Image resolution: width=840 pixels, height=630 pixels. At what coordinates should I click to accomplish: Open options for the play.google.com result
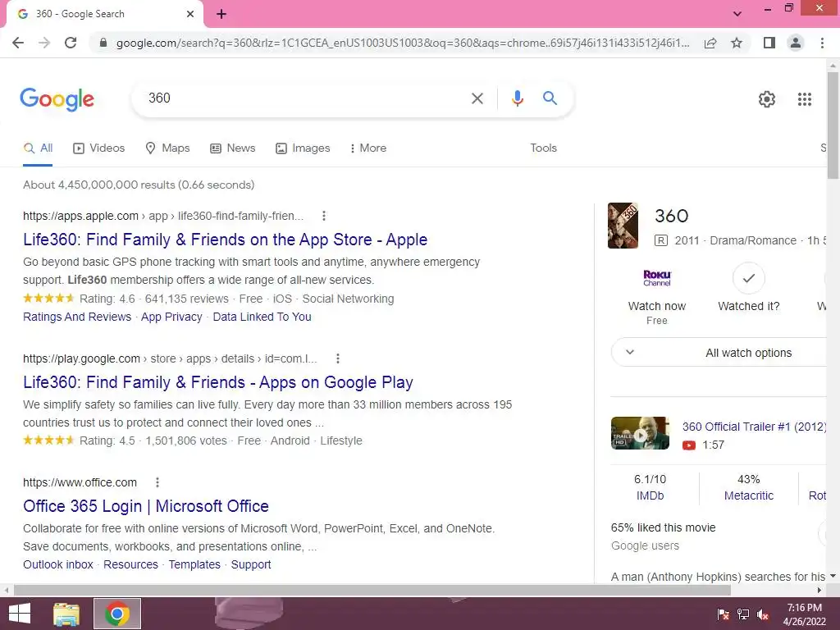(337, 358)
